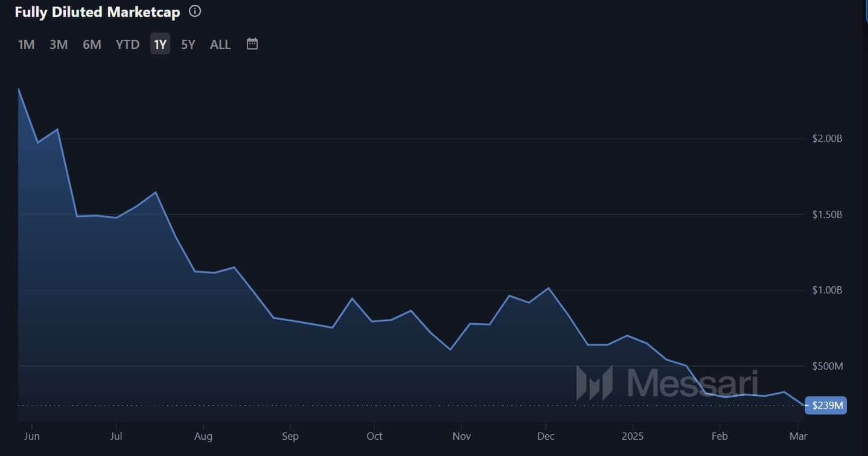Click the $2.00B y-axis label
868x456 pixels.
coord(827,138)
